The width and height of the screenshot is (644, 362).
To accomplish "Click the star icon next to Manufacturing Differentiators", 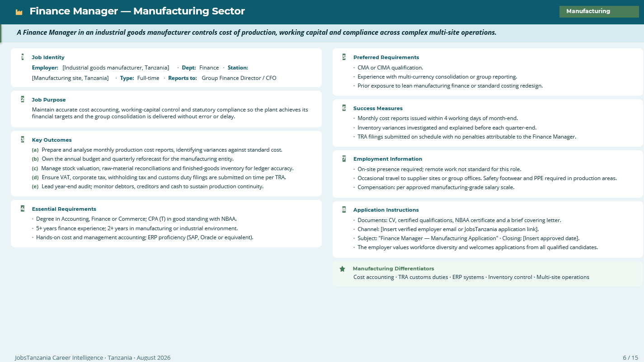I will (x=342, y=269).
